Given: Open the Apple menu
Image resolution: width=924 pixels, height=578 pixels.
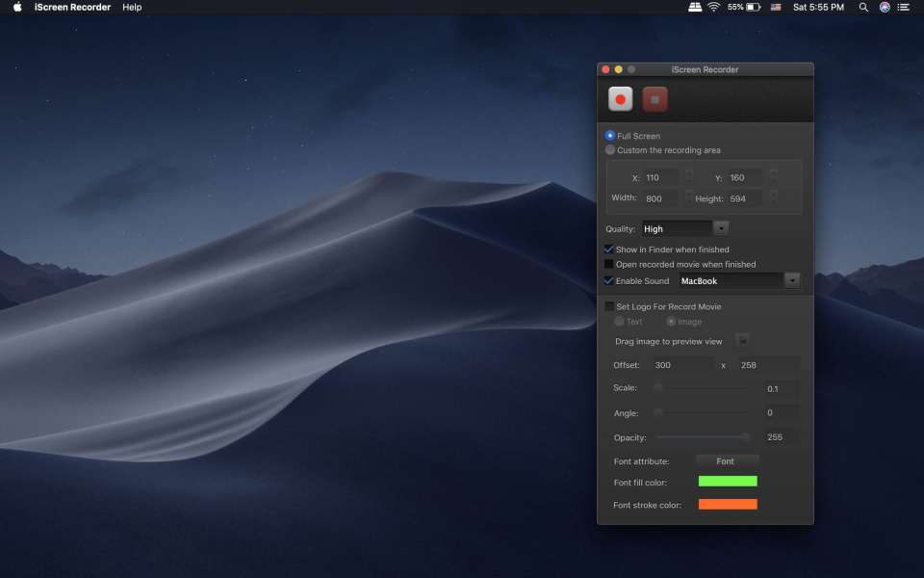Looking at the screenshot, I should (x=17, y=7).
